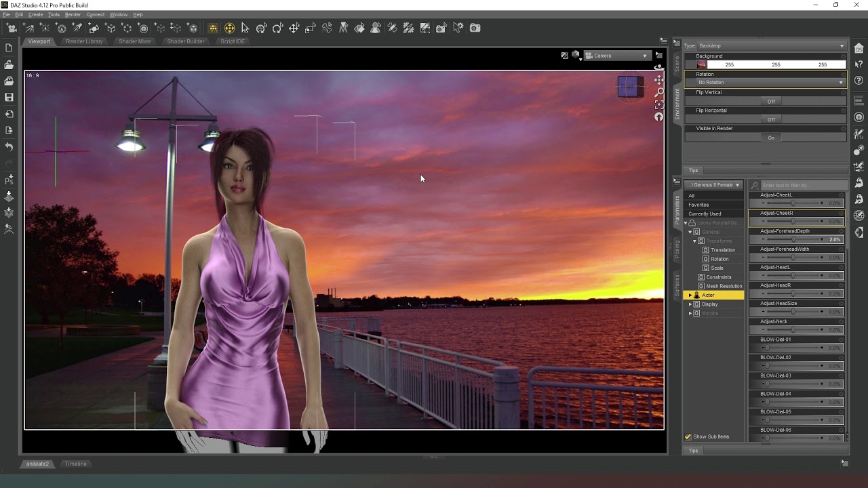The height and width of the screenshot is (488, 868).
Task: Click the Render camera icon in toolbar
Action: click(x=475, y=28)
